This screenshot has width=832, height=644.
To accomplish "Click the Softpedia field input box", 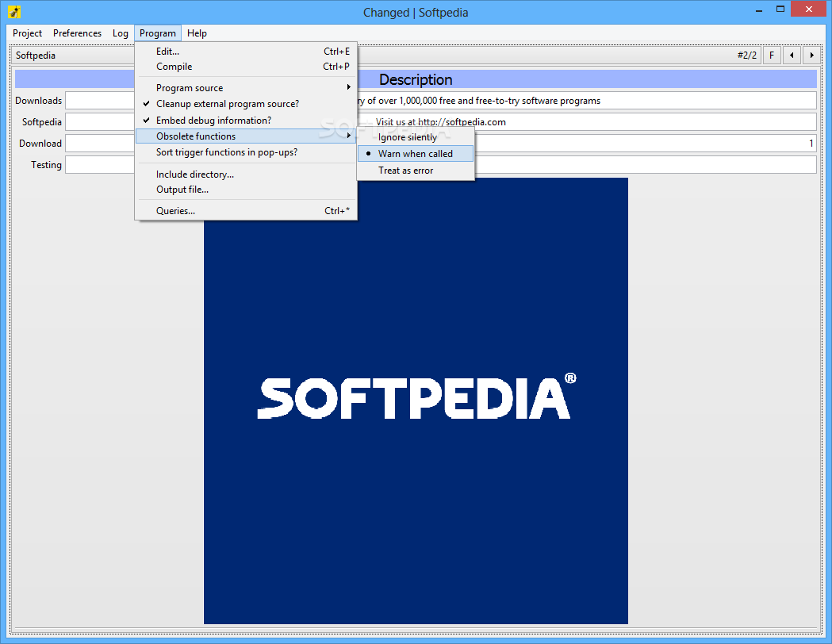I will pos(100,121).
